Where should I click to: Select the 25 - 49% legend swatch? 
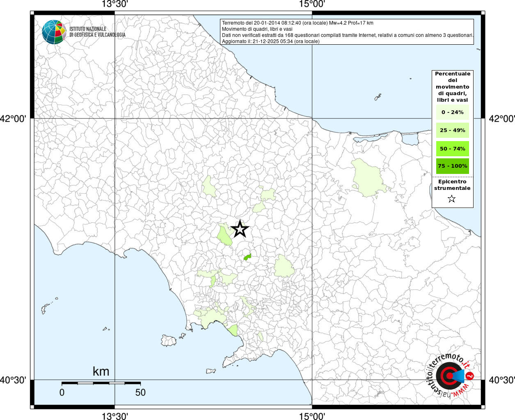pyautogui.click(x=453, y=130)
